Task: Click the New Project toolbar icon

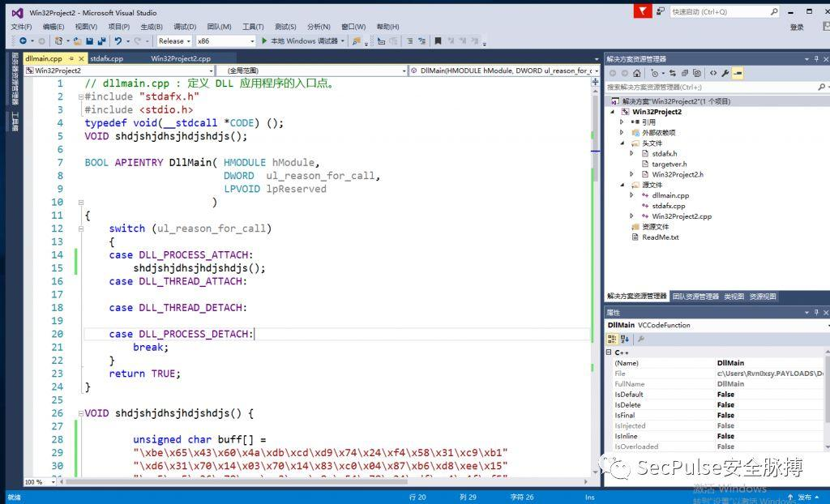Action: [58, 41]
